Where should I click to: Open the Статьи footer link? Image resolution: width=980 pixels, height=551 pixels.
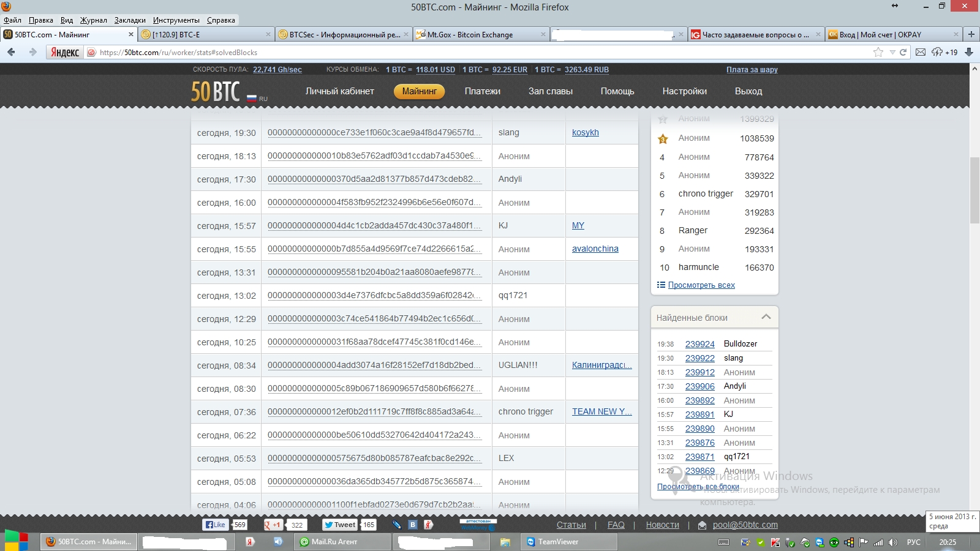[x=571, y=525]
